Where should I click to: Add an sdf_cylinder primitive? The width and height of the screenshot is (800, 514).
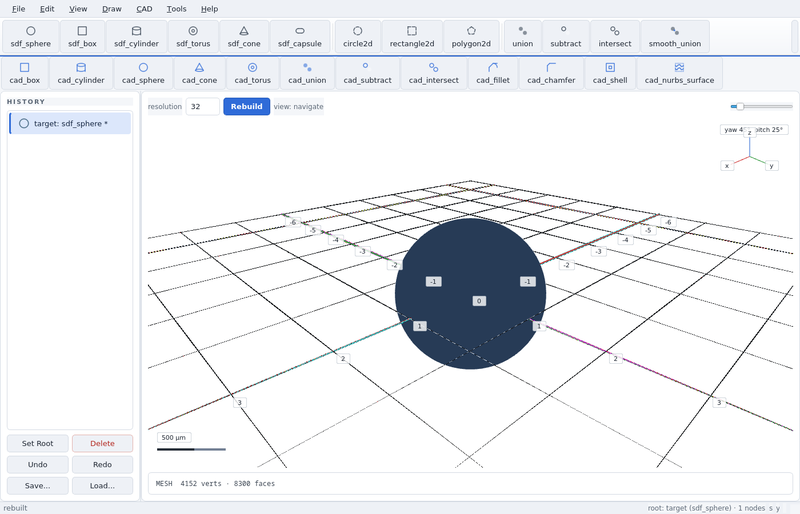tap(136, 37)
